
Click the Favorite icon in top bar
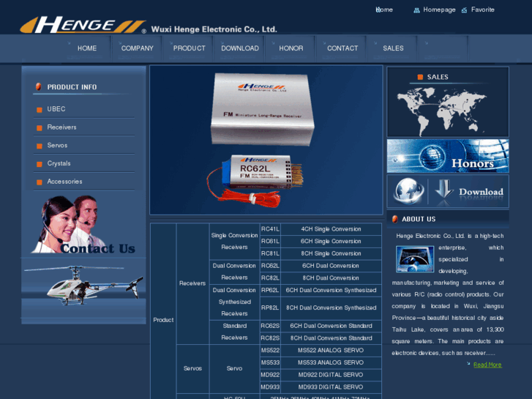464,10
